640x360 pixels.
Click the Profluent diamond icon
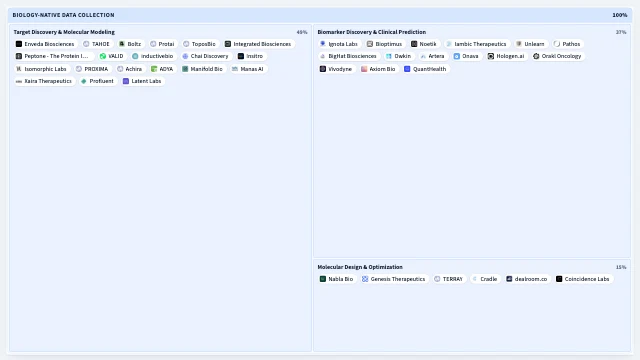[x=84, y=81]
